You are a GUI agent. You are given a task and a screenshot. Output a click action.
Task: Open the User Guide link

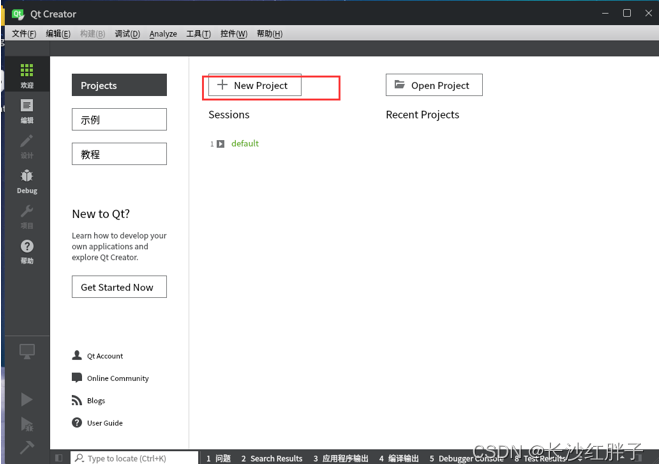[105, 423]
